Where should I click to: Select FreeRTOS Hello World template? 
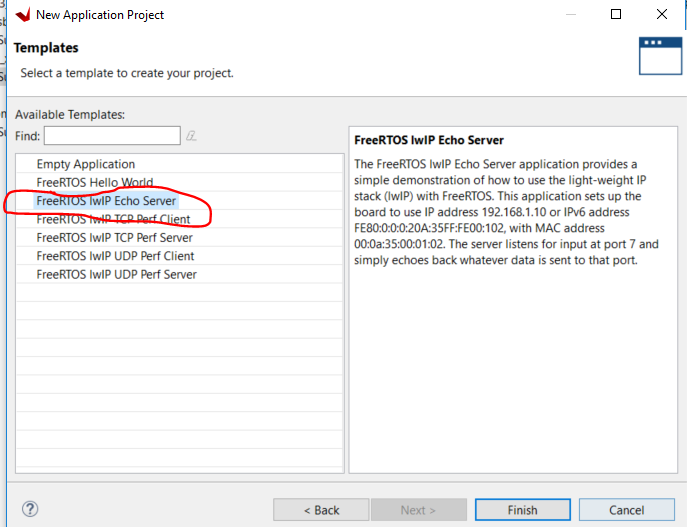click(95, 182)
